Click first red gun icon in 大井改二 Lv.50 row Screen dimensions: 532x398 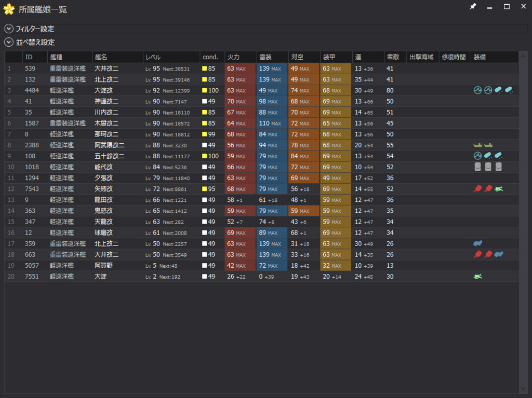(478, 254)
